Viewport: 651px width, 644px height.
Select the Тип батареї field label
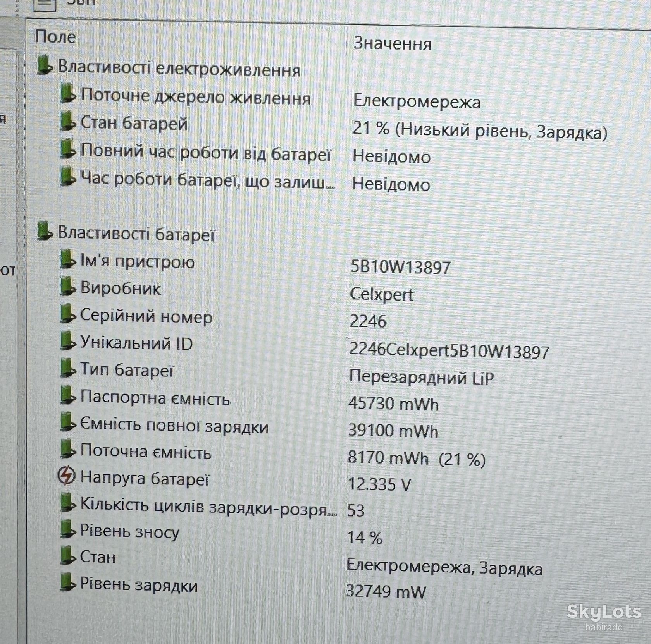[x=127, y=370]
